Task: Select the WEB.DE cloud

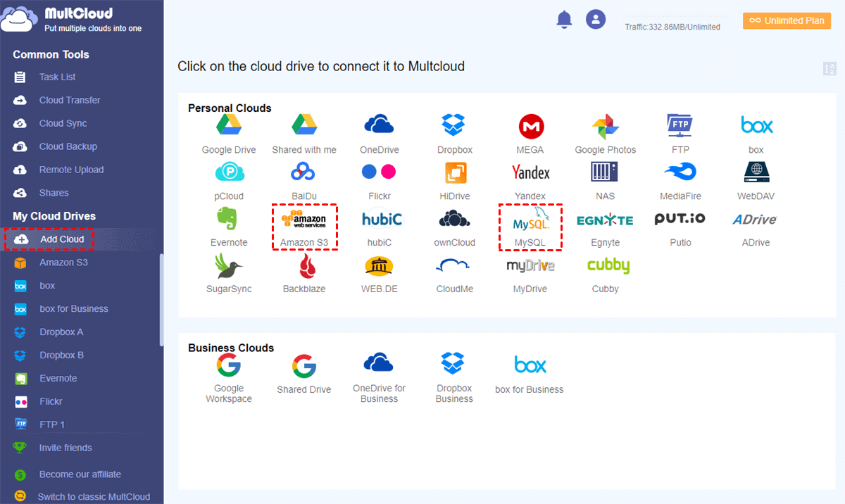Action: tap(379, 273)
